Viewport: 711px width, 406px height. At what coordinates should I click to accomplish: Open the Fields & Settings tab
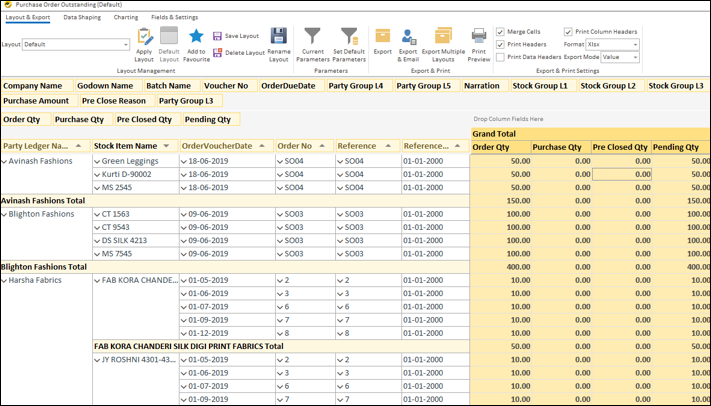(x=175, y=17)
